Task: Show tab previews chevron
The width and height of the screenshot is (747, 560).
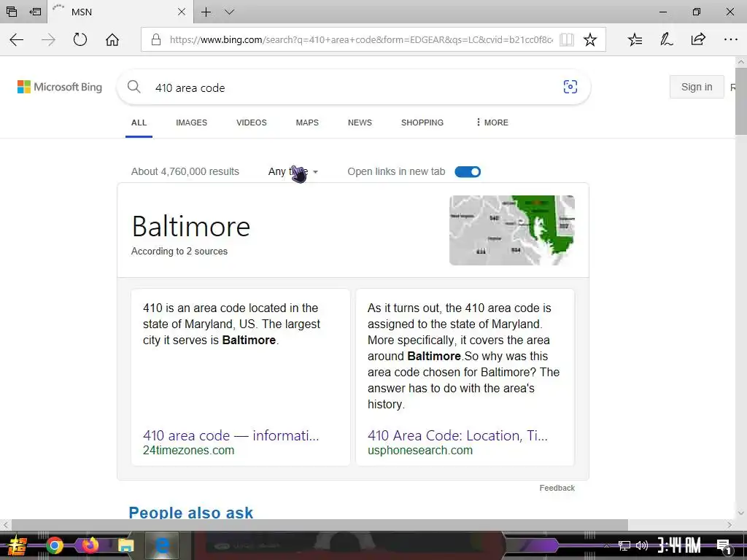Action: click(229, 12)
